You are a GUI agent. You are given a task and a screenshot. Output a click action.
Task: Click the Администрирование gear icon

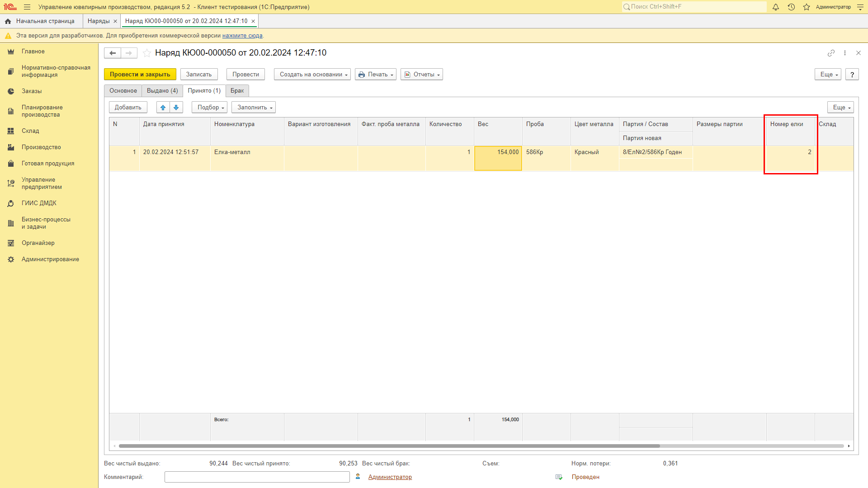pyautogui.click(x=11, y=259)
